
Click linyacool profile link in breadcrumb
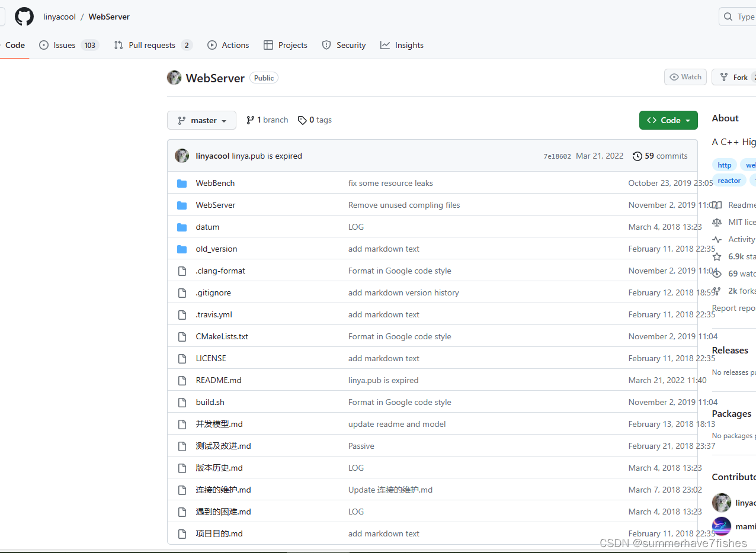coord(59,17)
